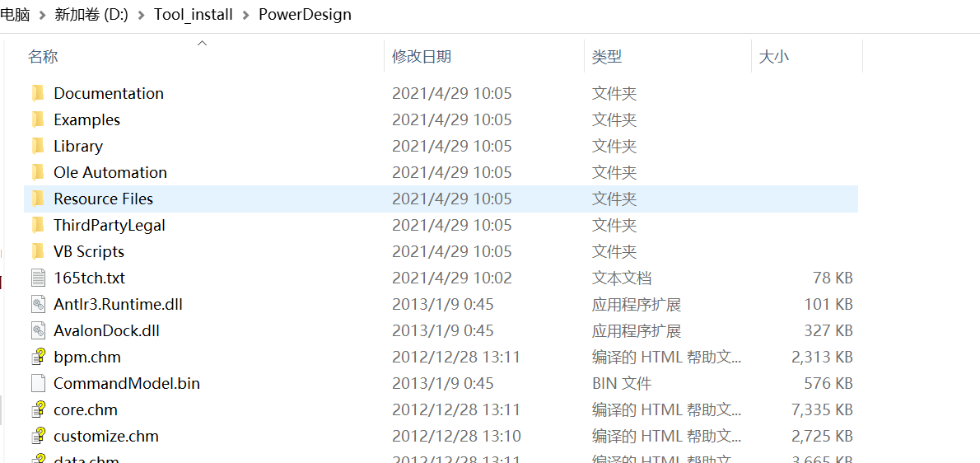Image resolution: width=980 pixels, height=463 pixels.
Task: Click the 应用程序扩展 type of AvalonDock.dll
Action: [x=637, y=330]
